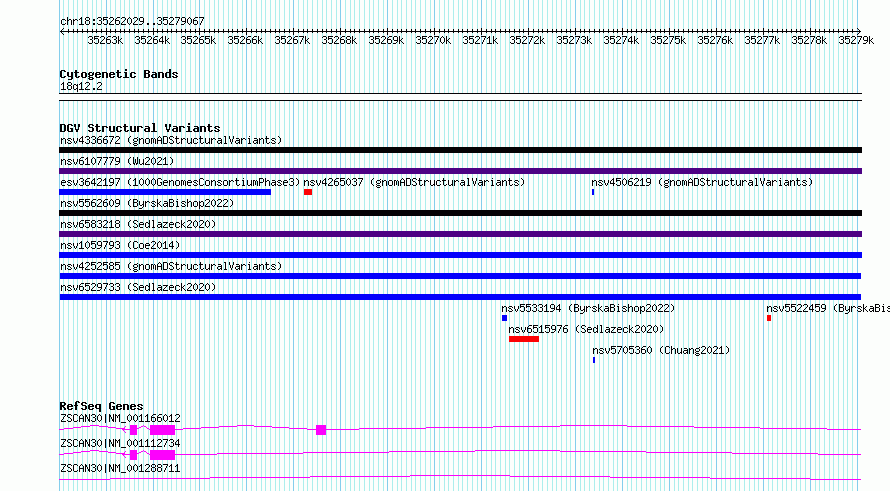Click the red nsv4265037 variant block
This screenshot has height=491, width=890.
(308, 192)
